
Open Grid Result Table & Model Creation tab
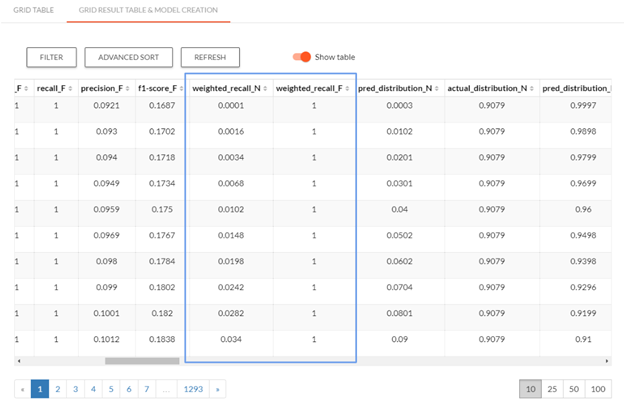148,10
